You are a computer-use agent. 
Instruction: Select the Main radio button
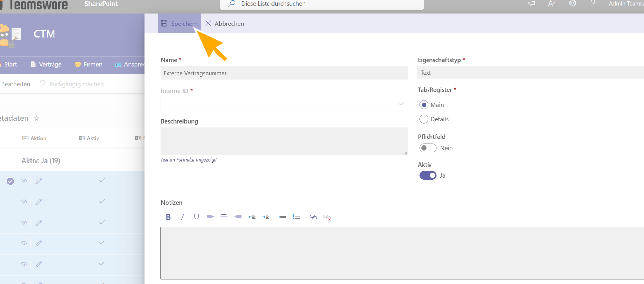(x=424, y=105)
